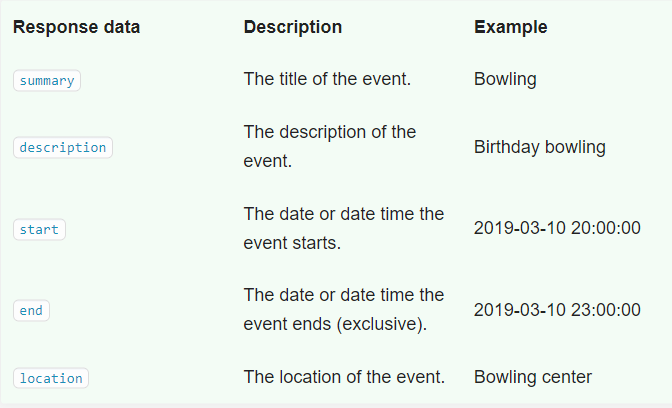672x408 pixels.
Task: Click the location code tag
Action: (x=51, y=378)
